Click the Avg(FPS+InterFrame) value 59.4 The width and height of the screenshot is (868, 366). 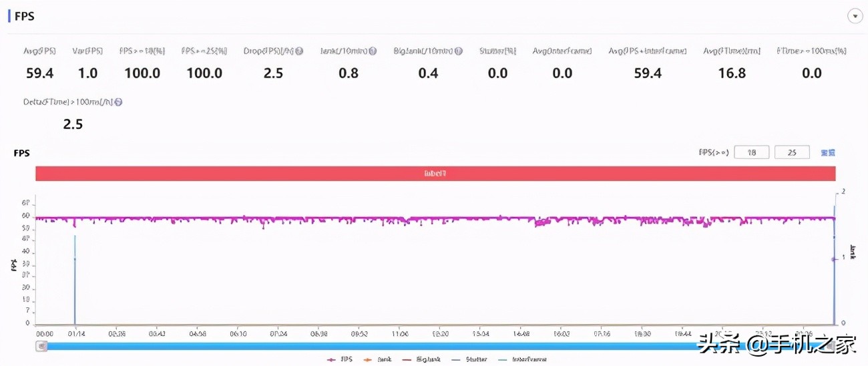648,73
